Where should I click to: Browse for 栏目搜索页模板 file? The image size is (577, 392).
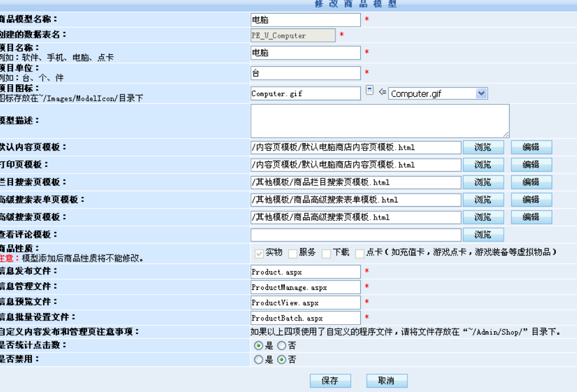pos(483,182)
